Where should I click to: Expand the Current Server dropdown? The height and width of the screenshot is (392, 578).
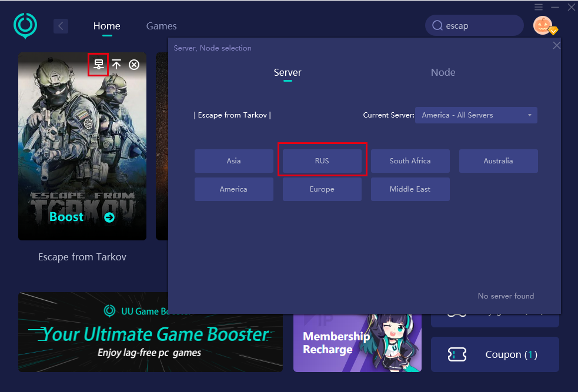click(476, 115)
